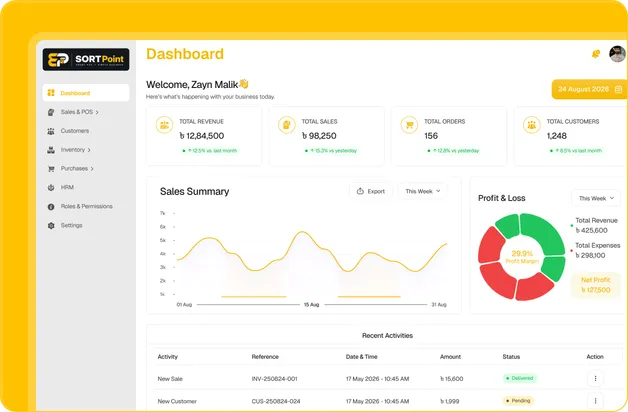628x412 pixels.
Task: Click the HRM sidebar icon
Action: [x=51, y=187]
